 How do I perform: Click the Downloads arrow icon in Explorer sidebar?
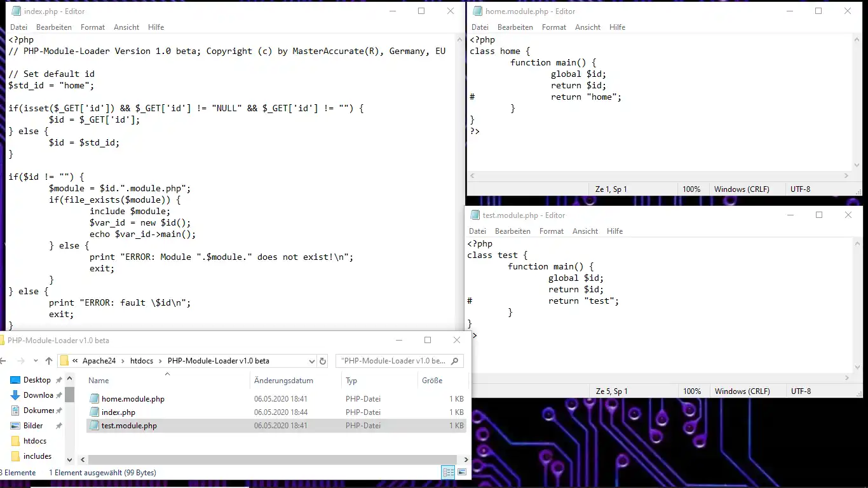[x=15, y=395]
